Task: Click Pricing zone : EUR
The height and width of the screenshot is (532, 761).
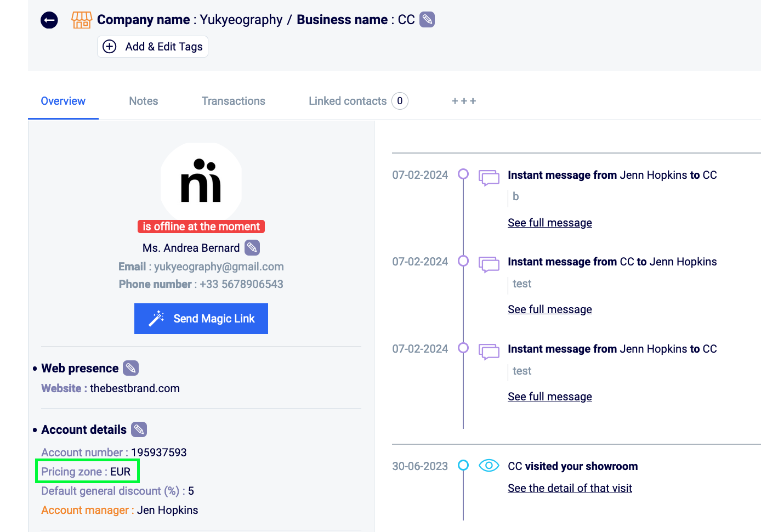Action: pyautogui.click(x=87, y=472)
